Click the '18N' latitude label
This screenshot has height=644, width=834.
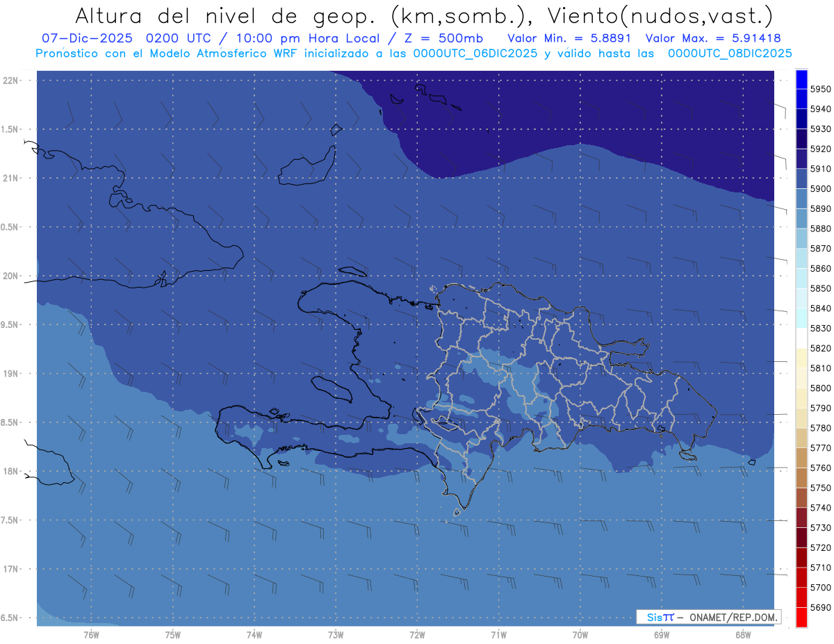pos(10,472)
